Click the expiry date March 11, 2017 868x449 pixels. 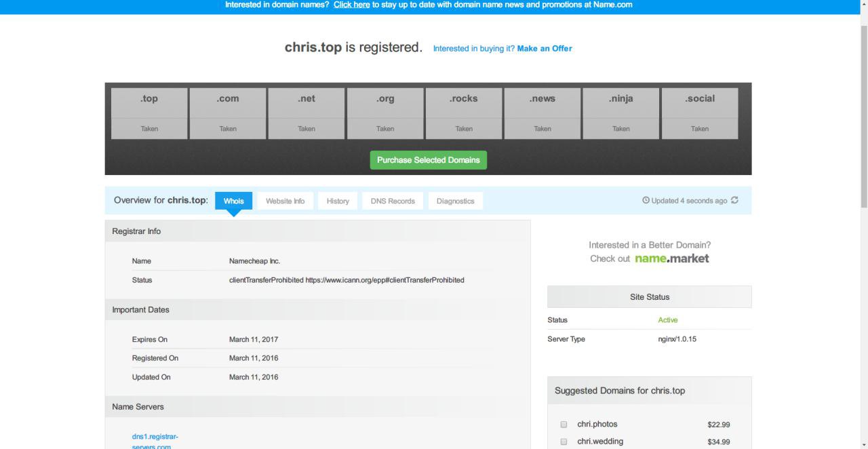[254, 339]
